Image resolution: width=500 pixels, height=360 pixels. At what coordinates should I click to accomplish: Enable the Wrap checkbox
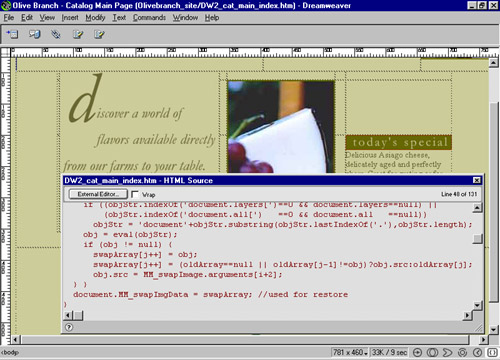pos(135,194)
